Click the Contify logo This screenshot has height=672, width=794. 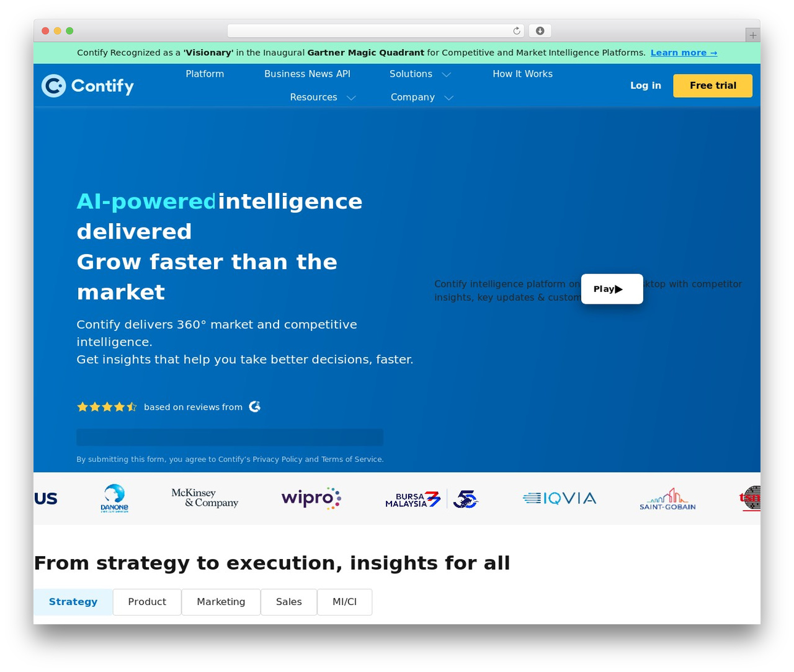pos(87,86)
